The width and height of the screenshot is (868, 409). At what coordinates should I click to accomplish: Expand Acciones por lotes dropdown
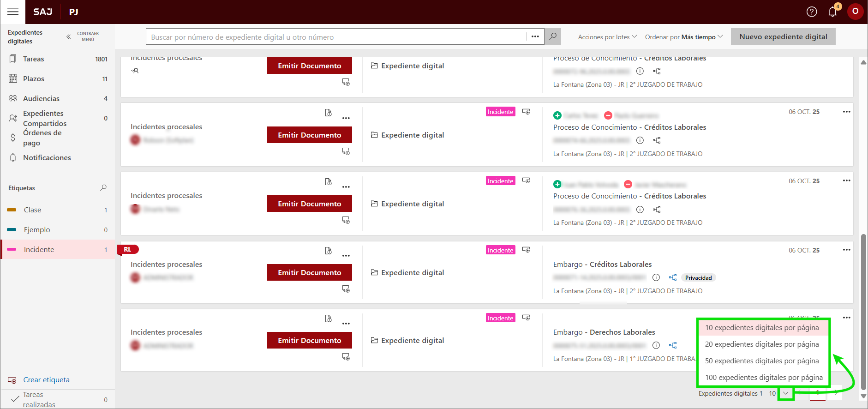pos(607,37)
